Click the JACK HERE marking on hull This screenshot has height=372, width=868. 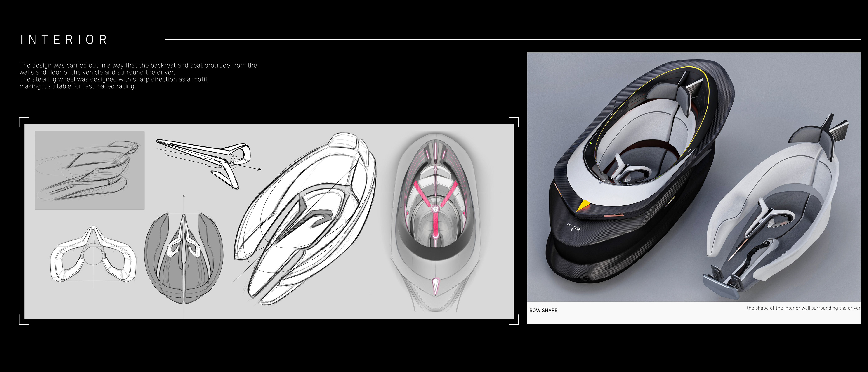pos(573,227)
